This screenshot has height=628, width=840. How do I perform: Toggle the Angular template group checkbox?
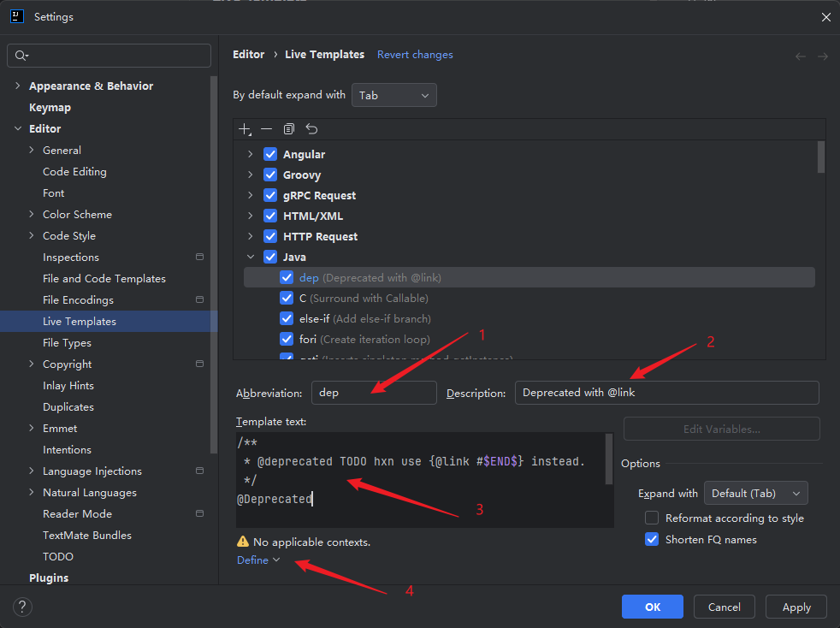[x=270, y=154]
